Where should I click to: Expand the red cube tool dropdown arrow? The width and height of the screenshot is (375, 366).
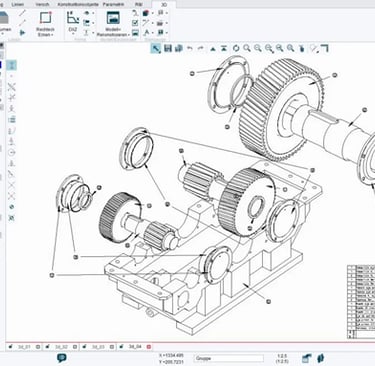(x=152, y=13)
